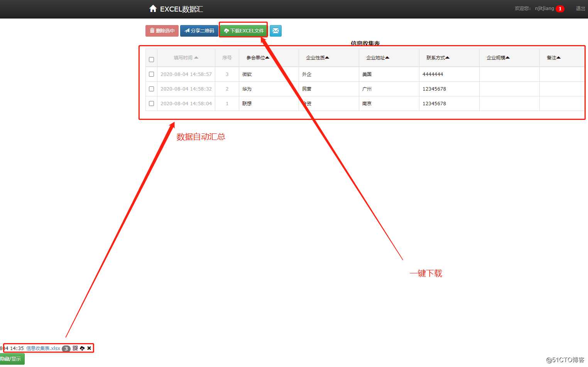The width and height of the screenshot is (588, 367).
Task: Click timestamp 2020-08-04 14:58:04
Action: pyautogui.click(x=186, y=103)
